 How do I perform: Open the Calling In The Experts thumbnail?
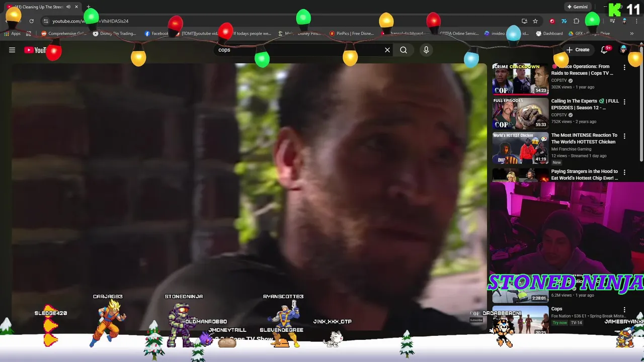click(x=520, y=114)
